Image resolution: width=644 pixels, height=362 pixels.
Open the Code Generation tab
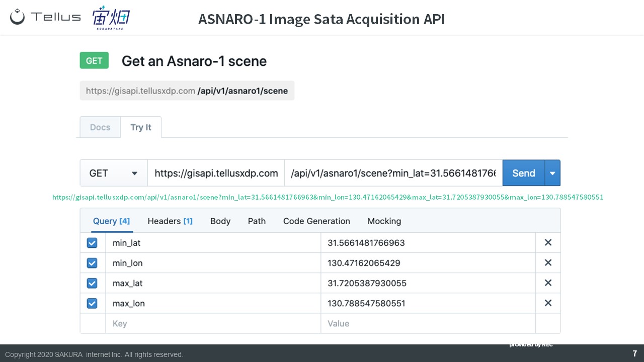click(x=316, y=221)
